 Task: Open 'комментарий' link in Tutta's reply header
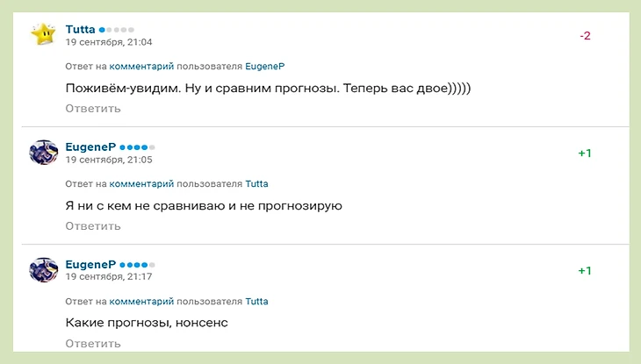click(141, 67)
